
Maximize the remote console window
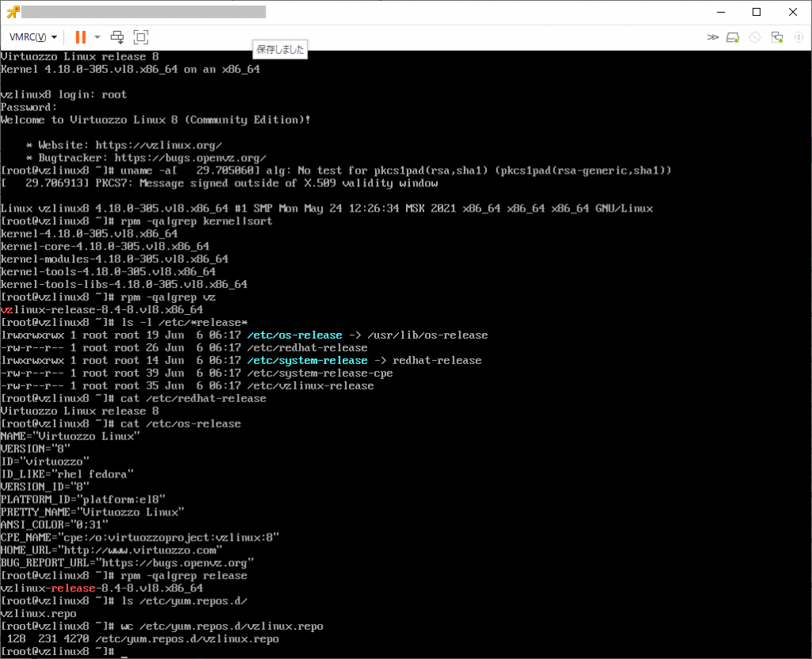pos(756,12)
